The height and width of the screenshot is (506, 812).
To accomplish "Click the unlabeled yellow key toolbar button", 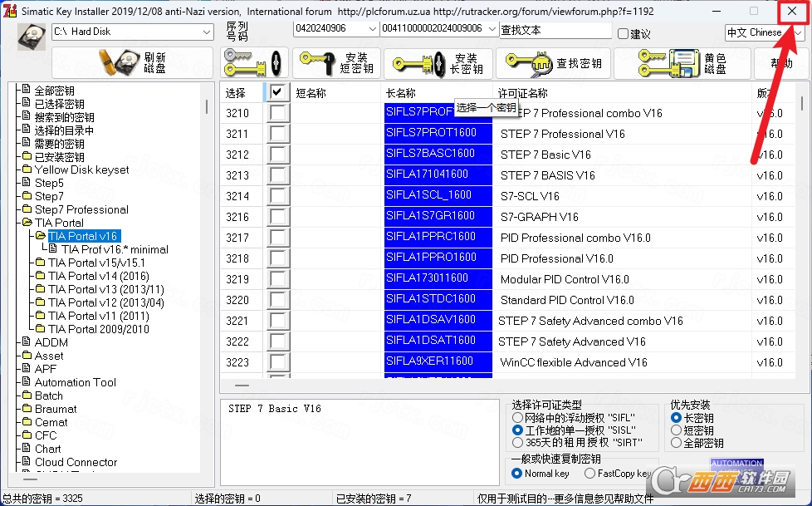I will pos(254,63).
